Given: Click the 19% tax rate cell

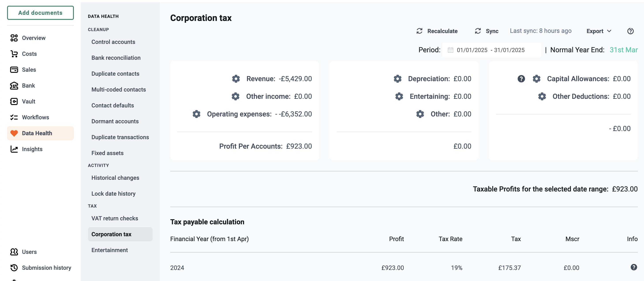Looking at the screenshot, I should tap(457, 268).
